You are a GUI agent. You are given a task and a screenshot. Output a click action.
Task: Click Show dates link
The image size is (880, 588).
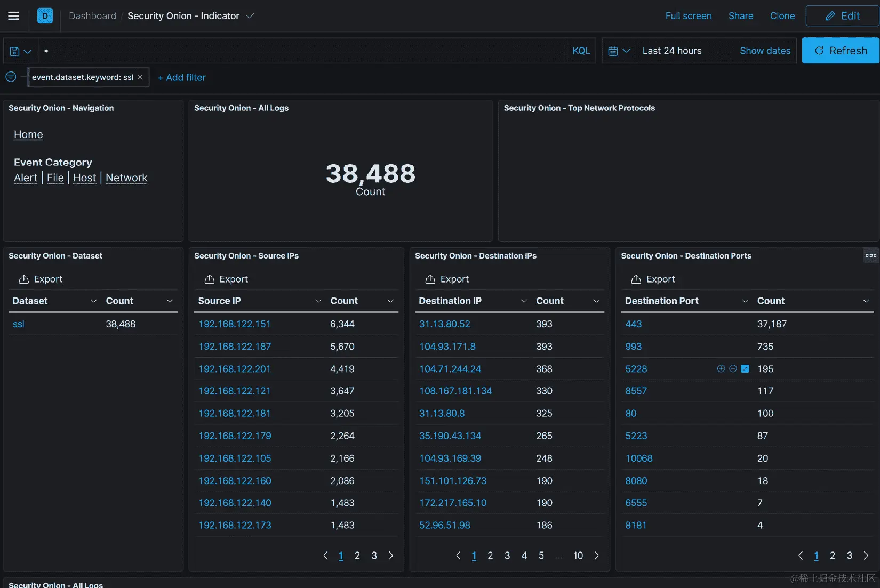tap(765, 51)
